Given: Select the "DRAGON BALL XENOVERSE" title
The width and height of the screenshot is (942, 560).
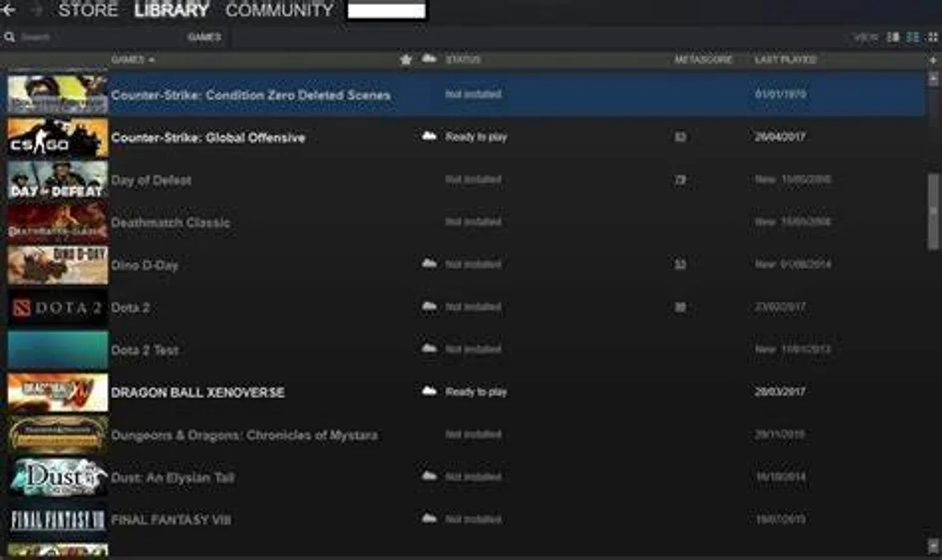Looking at the screenshot, I should [x=198, y=392].
